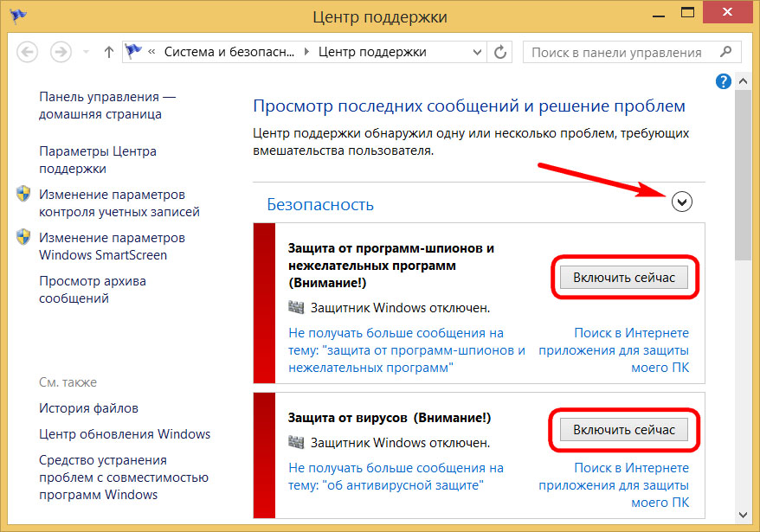
Task: Click page title «Просмотр последних сообщений»
Action: pyautogui.click(x=469, y=106)
